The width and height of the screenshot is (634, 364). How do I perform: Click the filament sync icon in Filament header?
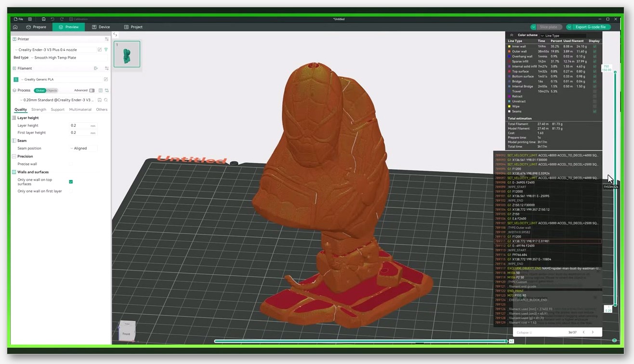pos(96,68)
